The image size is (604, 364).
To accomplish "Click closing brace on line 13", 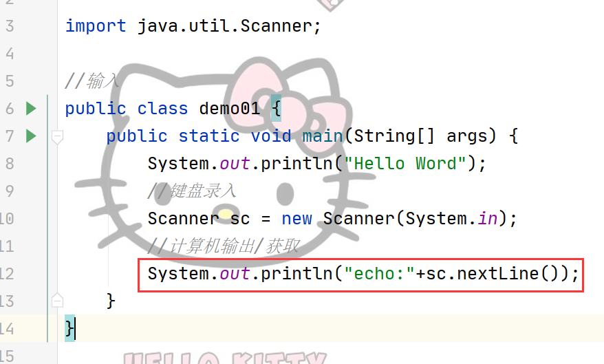I will coord(111,301).
